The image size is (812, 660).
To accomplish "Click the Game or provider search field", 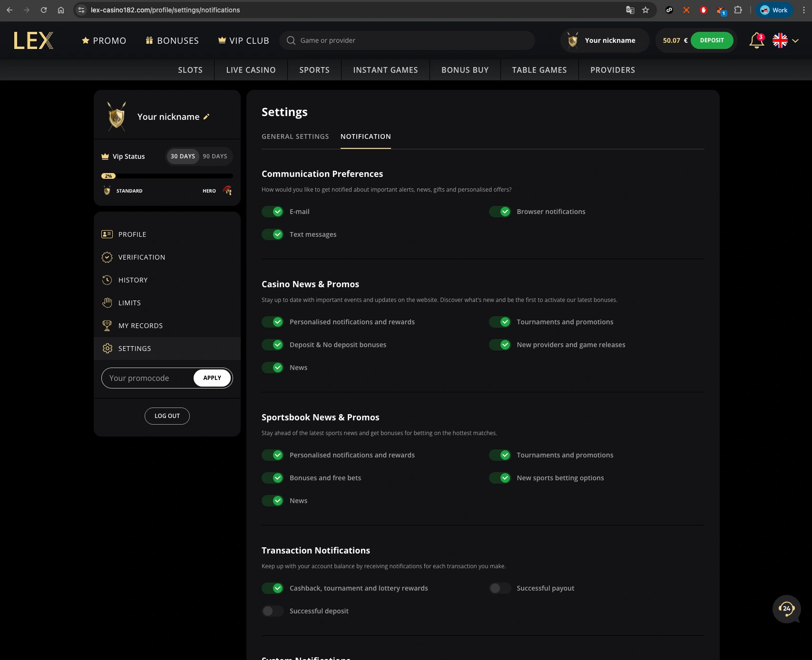I will (407, 40).
